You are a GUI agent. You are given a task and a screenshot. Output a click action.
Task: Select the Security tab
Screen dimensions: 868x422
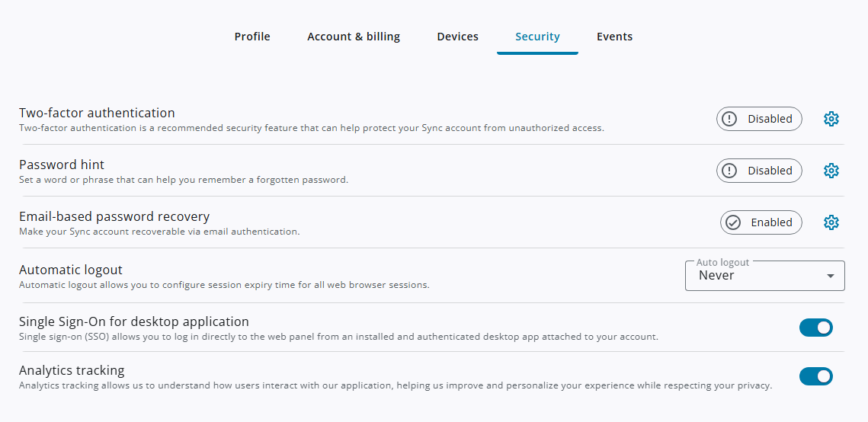[x=537, y=37]
